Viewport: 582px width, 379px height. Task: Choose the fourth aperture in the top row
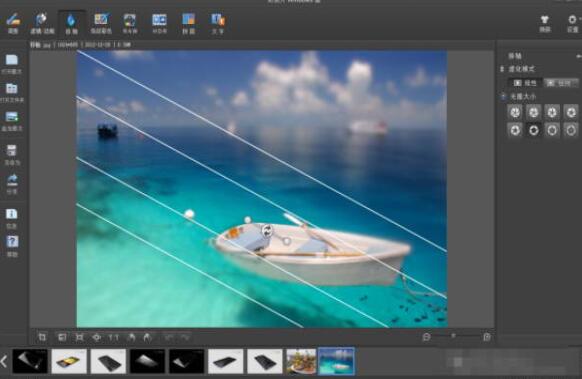[570, 111]
